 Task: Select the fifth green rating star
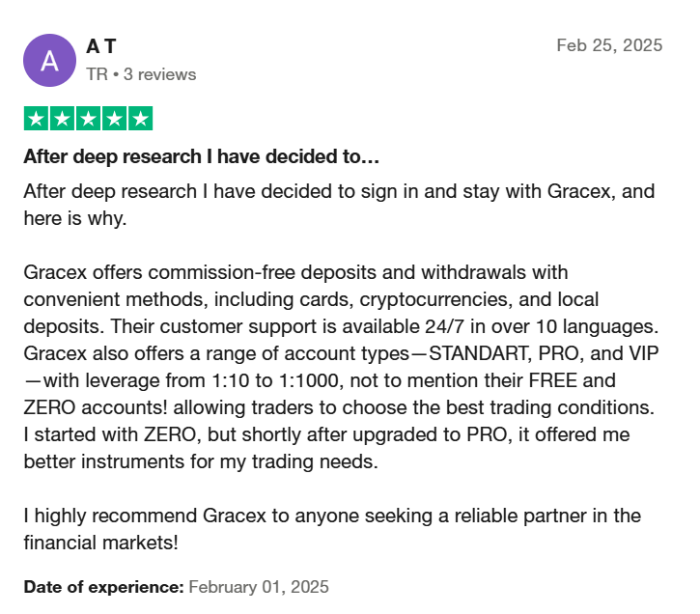click(x=141, y=118)
